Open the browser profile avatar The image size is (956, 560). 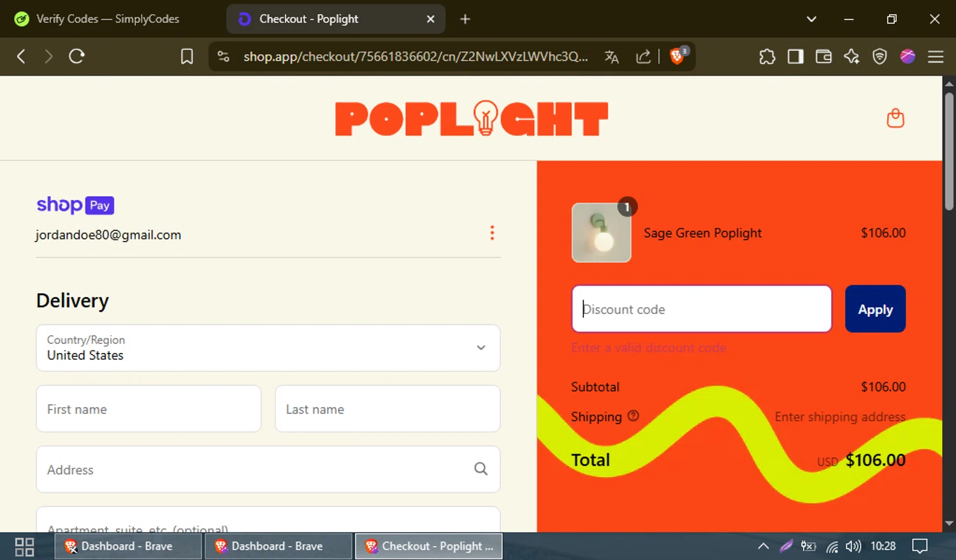click(x=908, y=56)
